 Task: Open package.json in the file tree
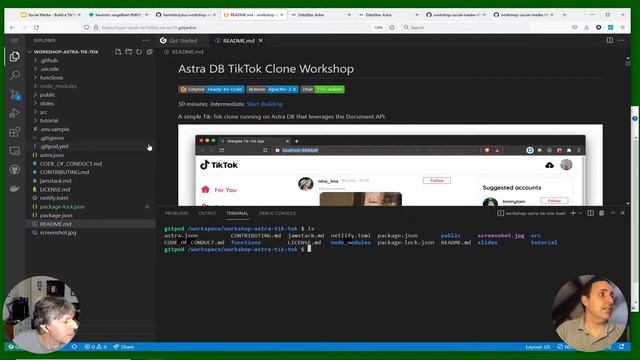[x=56, y=215]
